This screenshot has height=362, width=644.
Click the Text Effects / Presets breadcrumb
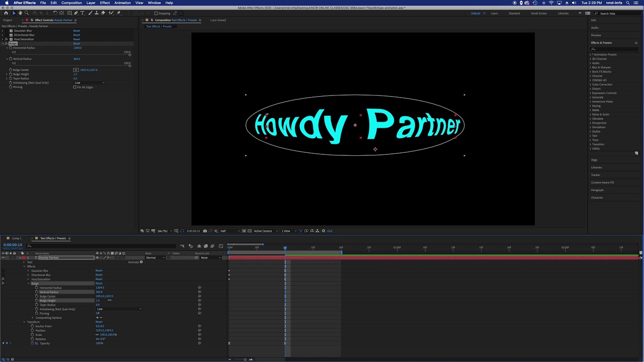(x=158, y=26)
